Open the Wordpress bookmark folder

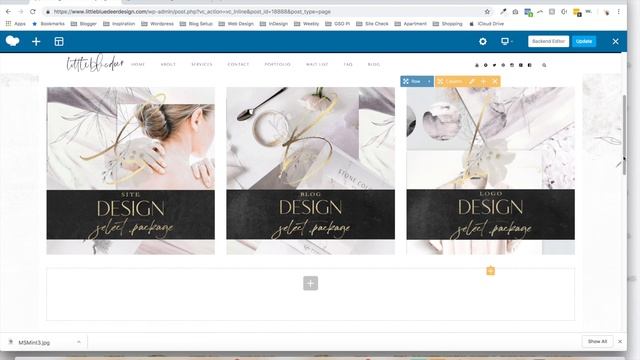coord(157,24)
